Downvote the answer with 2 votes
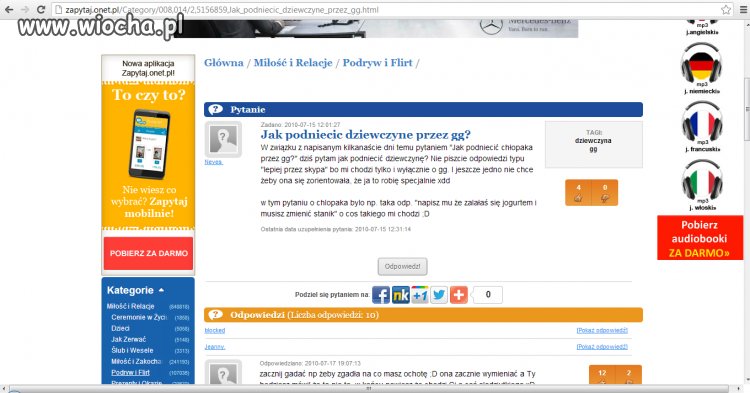The height and width of the screenshot is (393, 750). click(629, 375)
